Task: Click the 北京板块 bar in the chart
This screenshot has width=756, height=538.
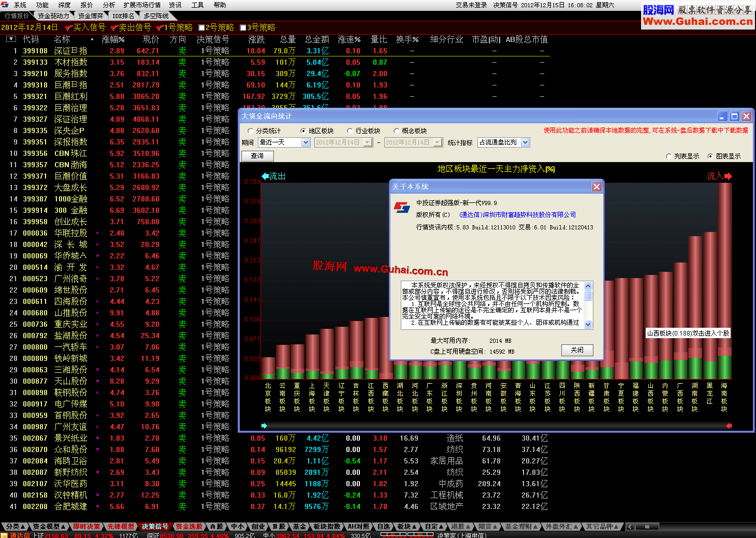Action: click(x=268, y=368)
